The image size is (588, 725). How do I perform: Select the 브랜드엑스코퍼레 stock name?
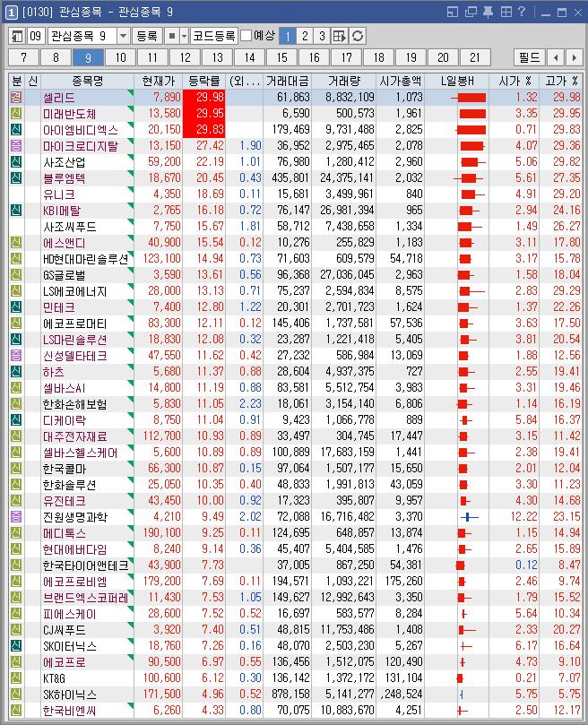pos(85,598)
